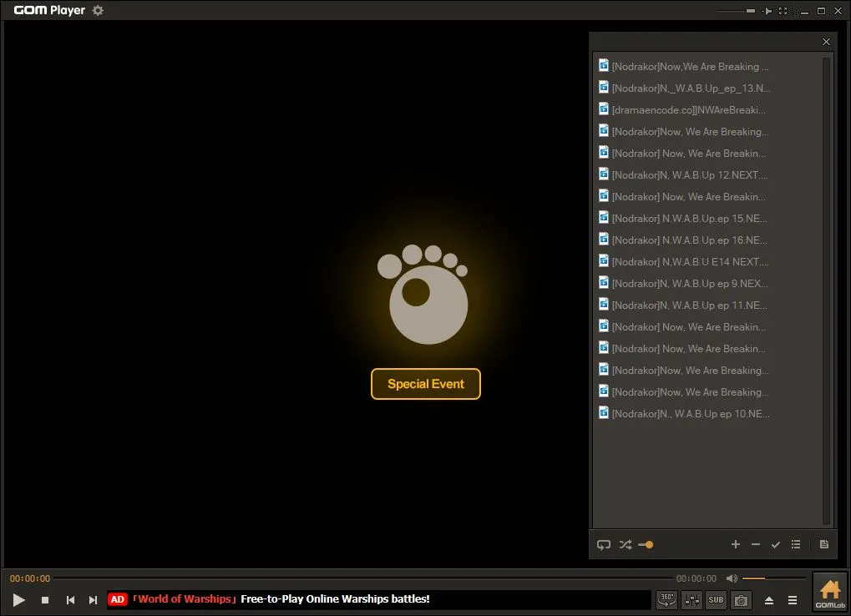This screenshot has width=851, height=616.
Task: Open GOM Lab via home icon
Action: [x=829, y=590]
